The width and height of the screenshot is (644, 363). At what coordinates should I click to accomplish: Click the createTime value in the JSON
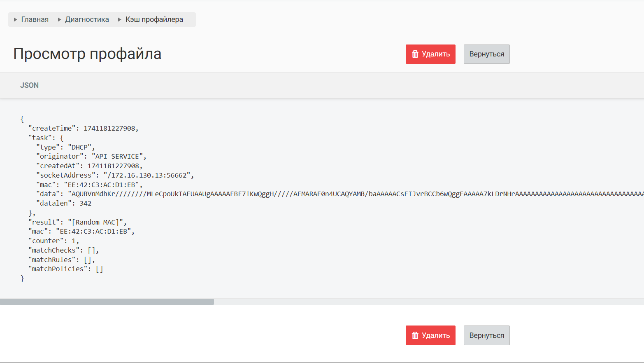(109, 129)
